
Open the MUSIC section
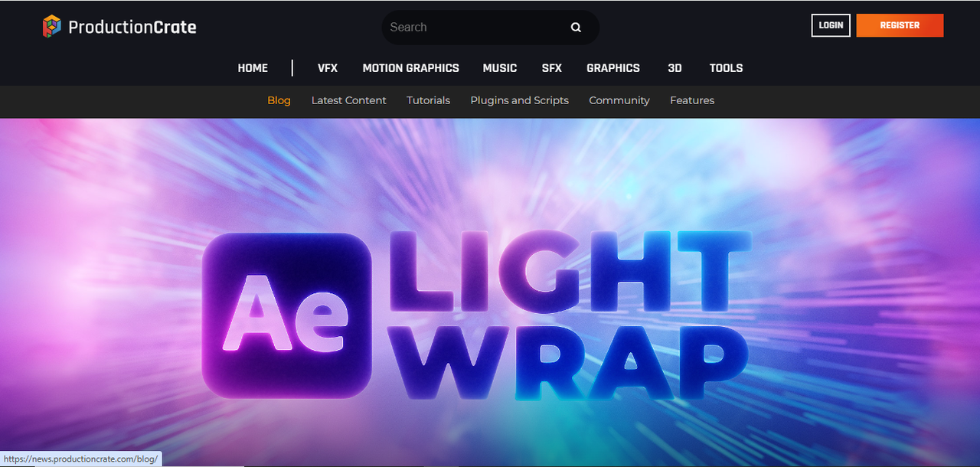499,68
